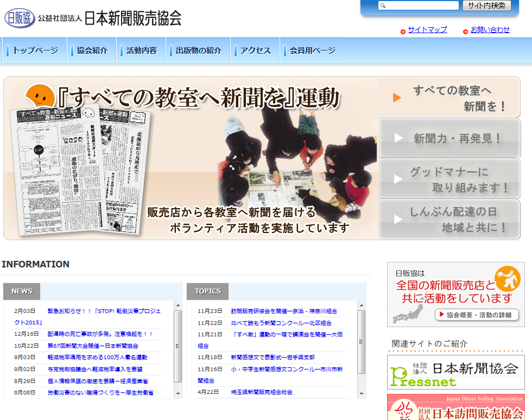532x420 pixels.
Task: Click the orange triangle next to すべての教室へ新聞を
Action: point(397,97)
